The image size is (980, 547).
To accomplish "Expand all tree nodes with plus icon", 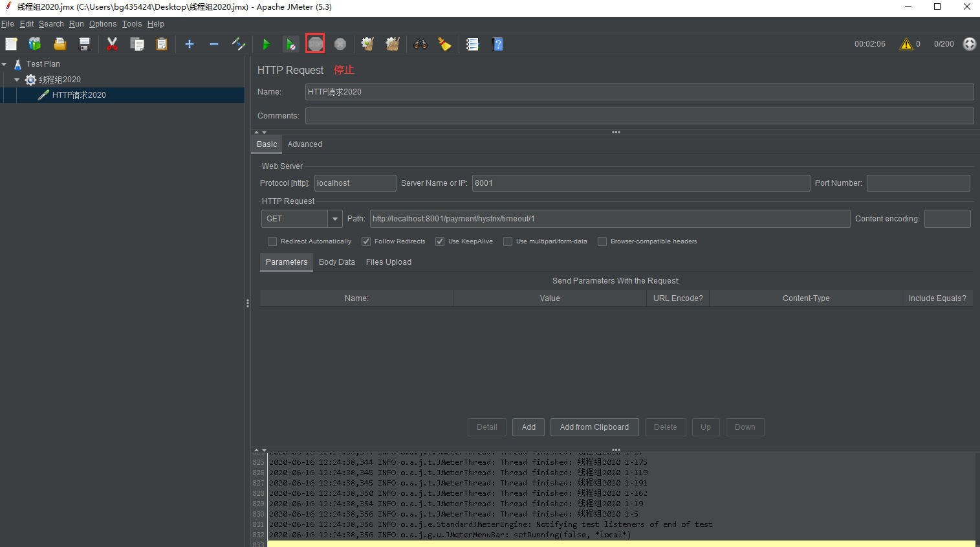I will (x=190, y=44).
